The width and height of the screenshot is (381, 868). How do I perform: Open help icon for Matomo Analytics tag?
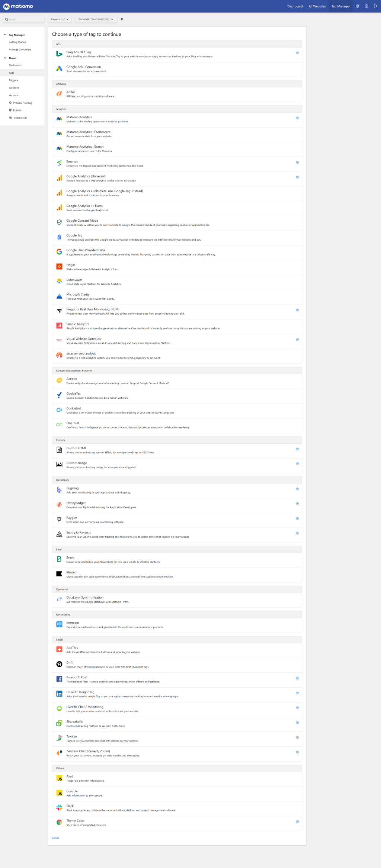297,118
